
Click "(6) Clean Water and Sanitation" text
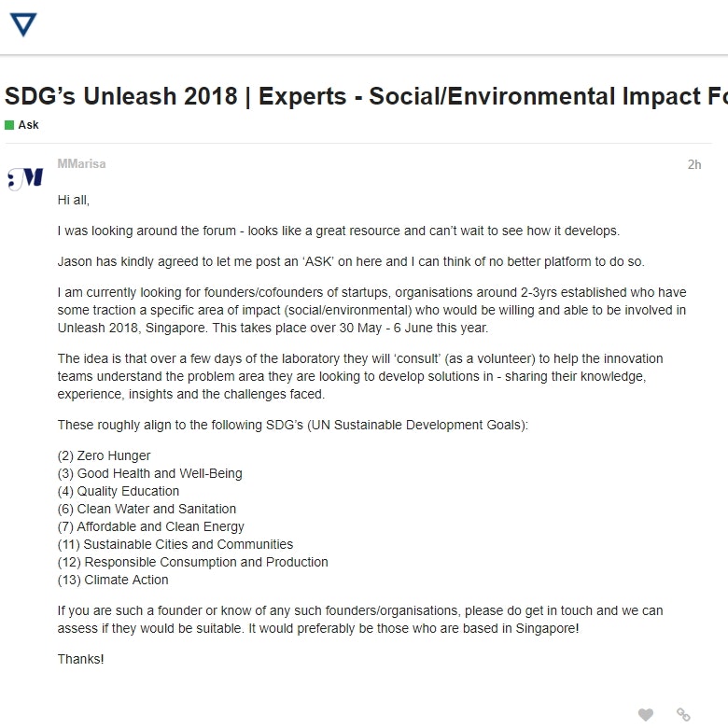pyautogui.click(x=147, y=509)
